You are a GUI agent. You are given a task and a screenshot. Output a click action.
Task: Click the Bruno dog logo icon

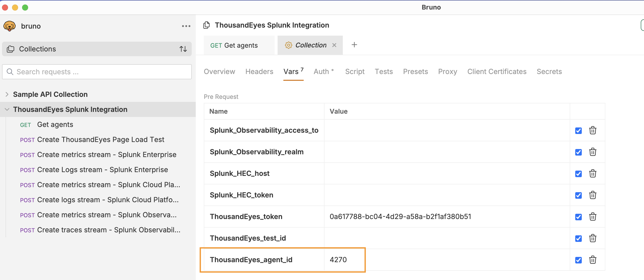tap(10, 26)
